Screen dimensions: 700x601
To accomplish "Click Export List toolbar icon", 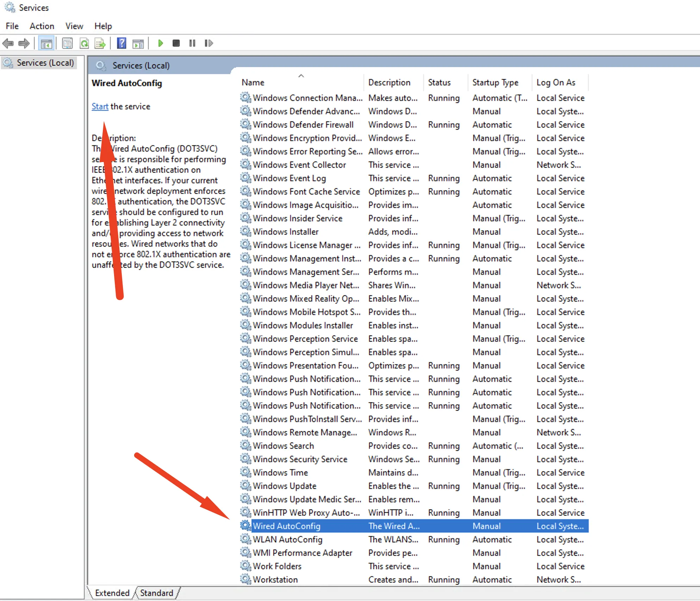I will pos(100,43).
